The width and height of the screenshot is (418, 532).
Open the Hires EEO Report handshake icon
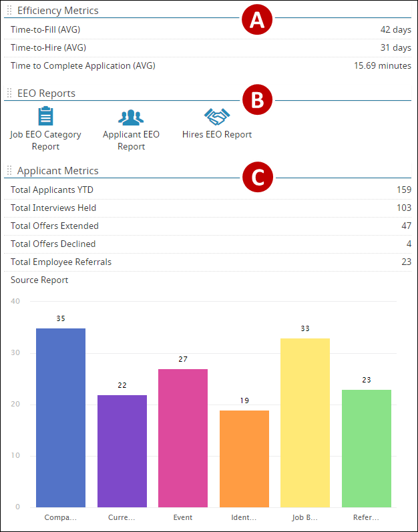[x=217, y=117]
